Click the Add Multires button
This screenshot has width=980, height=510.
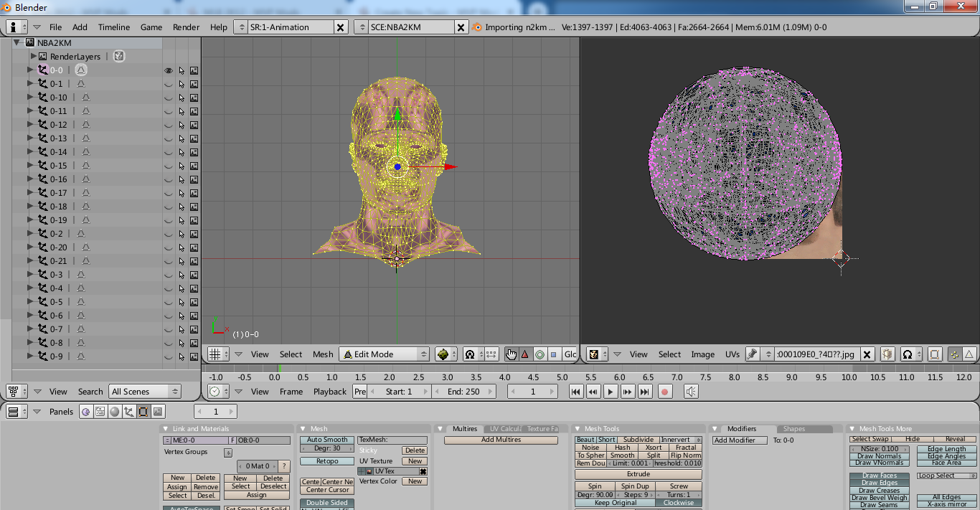501,440
